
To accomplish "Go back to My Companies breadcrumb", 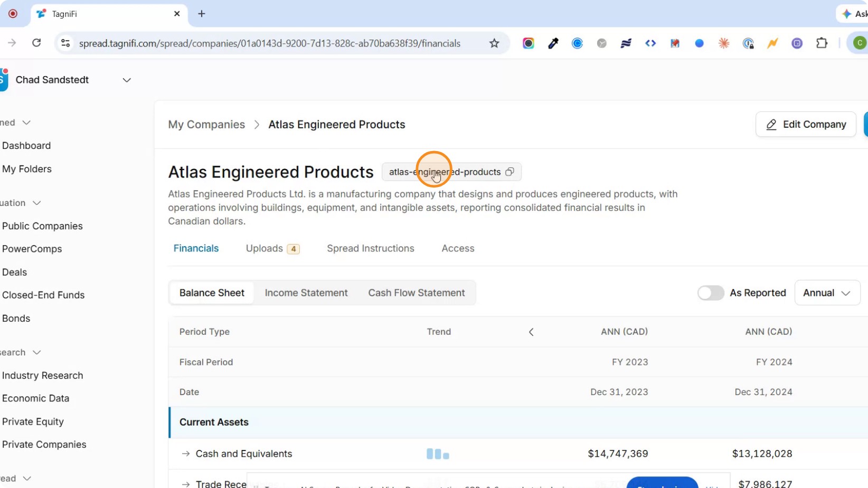I will click(206, 125).
